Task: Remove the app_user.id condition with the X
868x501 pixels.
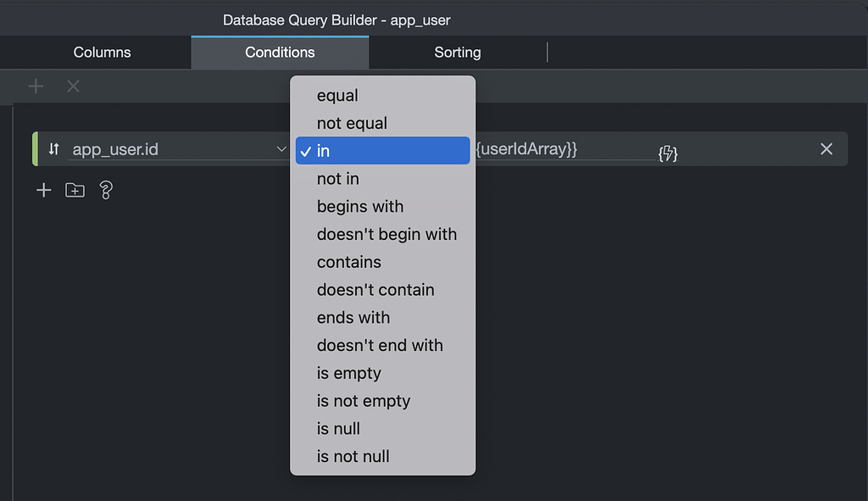Action: 826,148
